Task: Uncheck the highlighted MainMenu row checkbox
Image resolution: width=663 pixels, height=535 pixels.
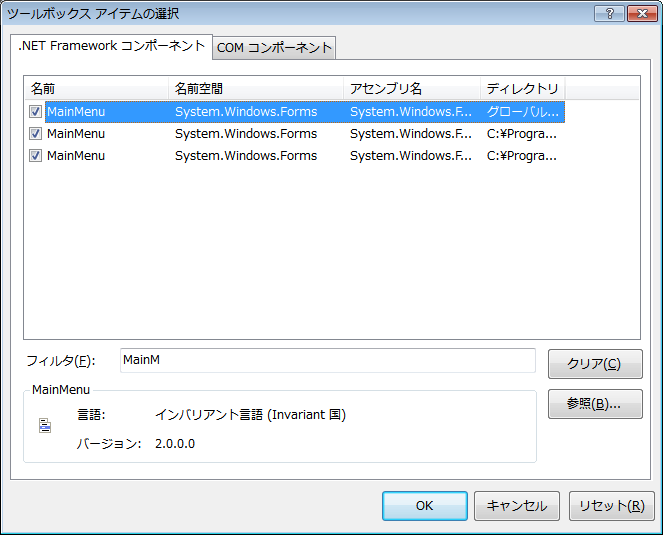Action: click(35, 112)
